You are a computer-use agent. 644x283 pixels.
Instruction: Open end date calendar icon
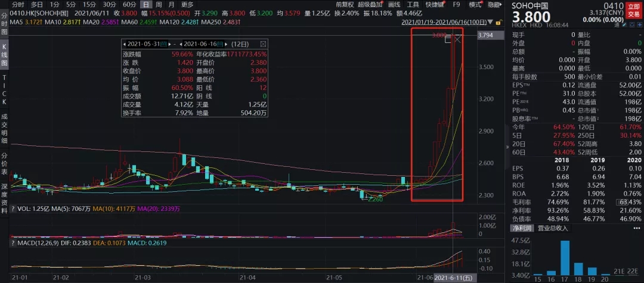pyautogui.click(x=219, y=43)
